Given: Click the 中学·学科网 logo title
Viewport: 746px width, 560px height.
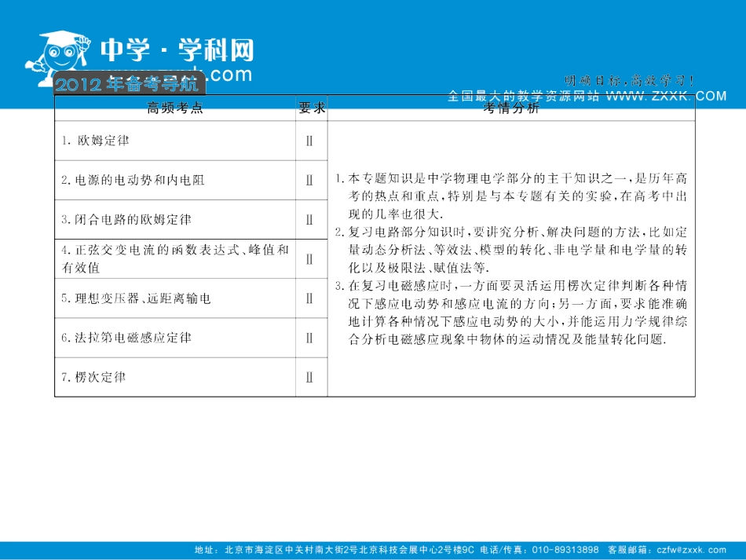Looking at the screenshot, I should click(x=177, y=52).
